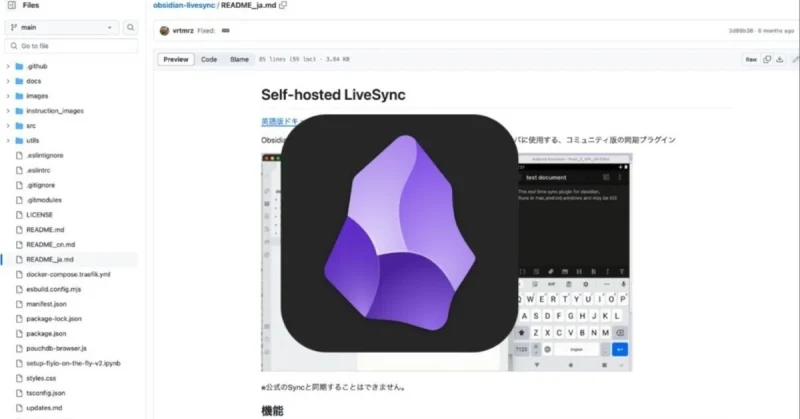The height and width of the screenshot is (419, 800).
Task: Open the .eslintrc file
Action: [x=38, y=170]
